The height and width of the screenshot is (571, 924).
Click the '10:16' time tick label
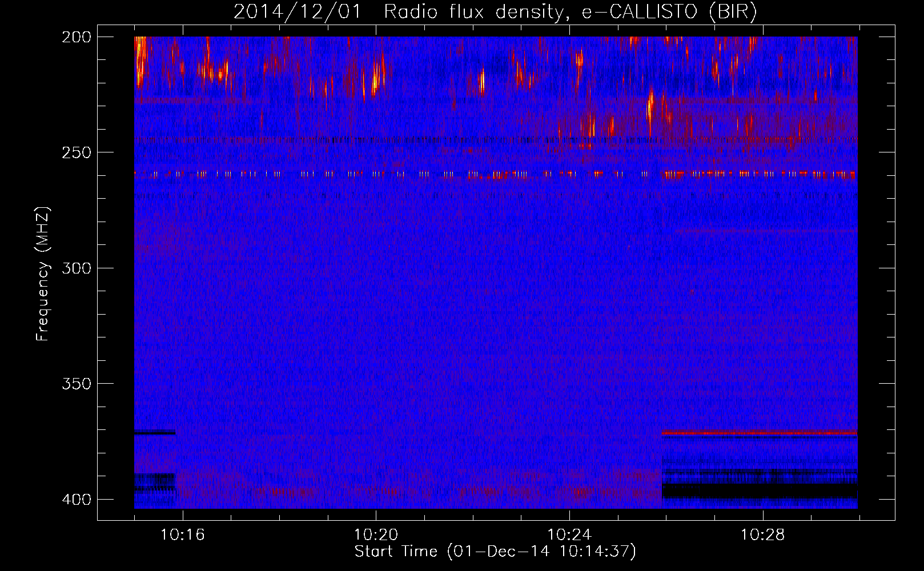(183, 535)
